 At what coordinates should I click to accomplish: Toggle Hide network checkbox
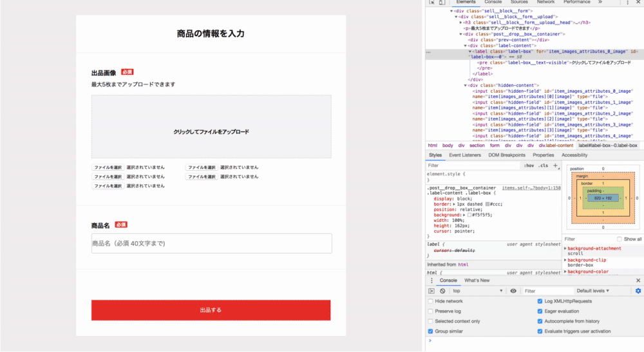[x=430, y=302]
